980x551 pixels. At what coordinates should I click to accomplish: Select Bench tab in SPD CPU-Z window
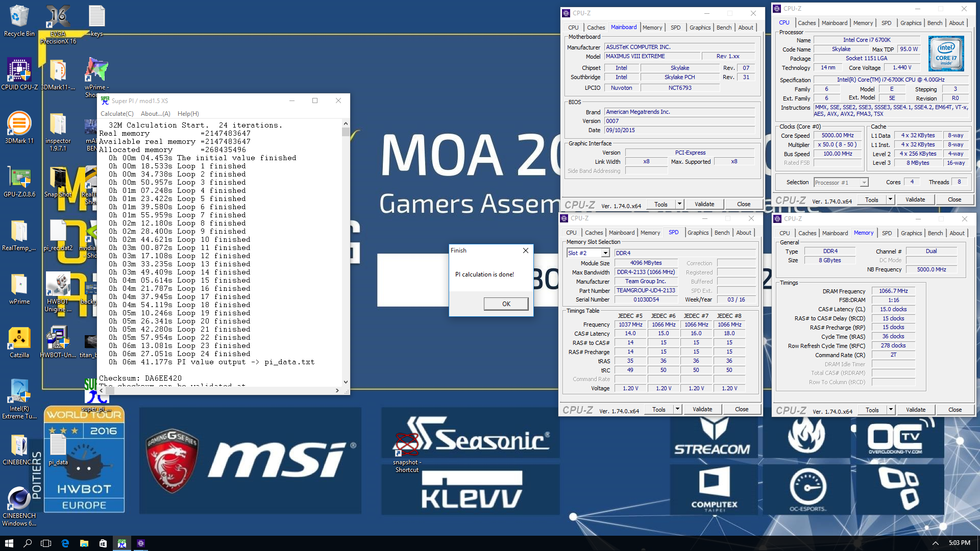tap(722, 233)
